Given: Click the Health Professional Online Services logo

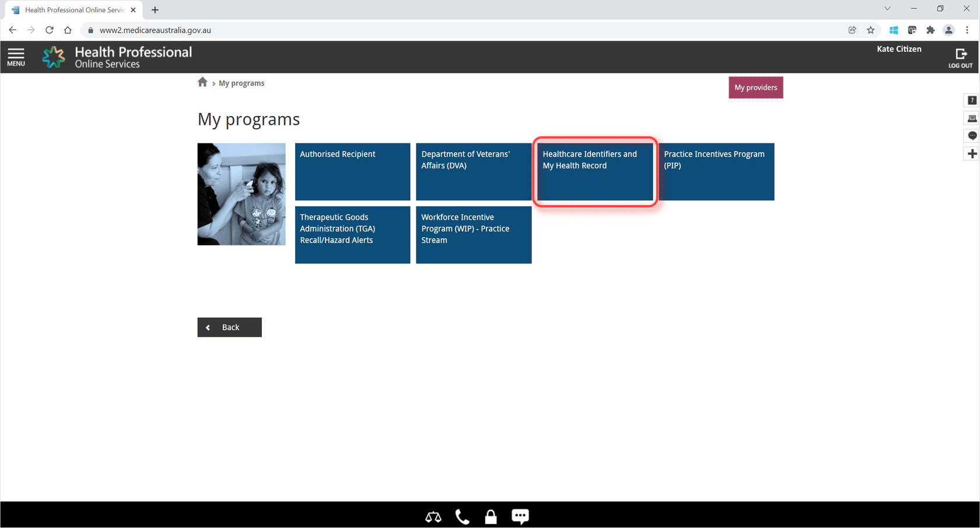Looking at the screenshot, I should tap(117, 57).
